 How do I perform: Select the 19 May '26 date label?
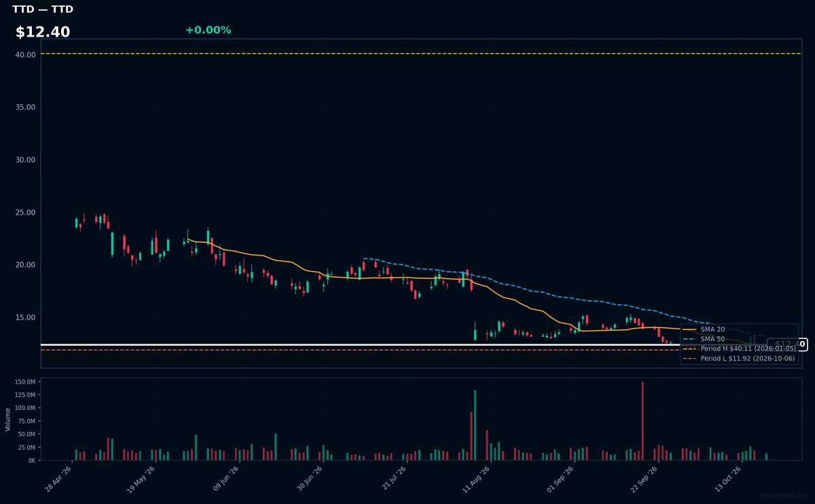(x=142, y=479)
